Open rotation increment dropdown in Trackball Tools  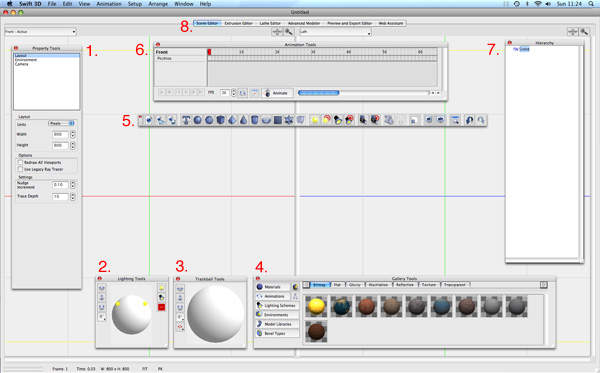point(180,318)
